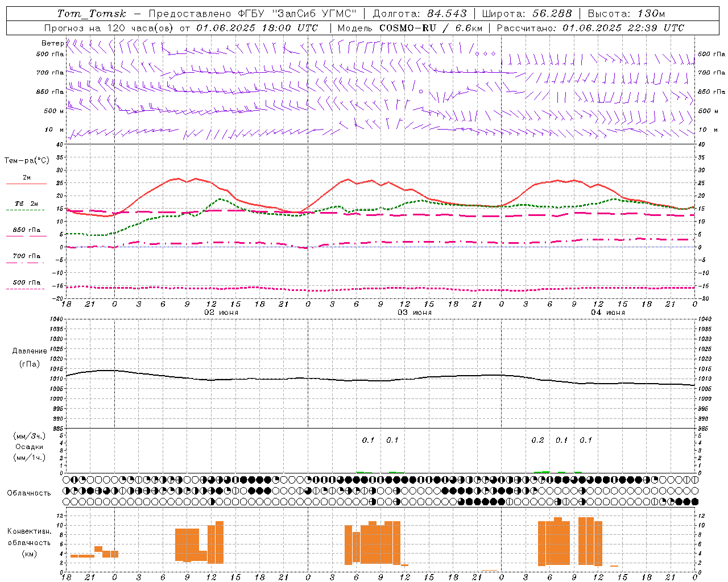The image size is (728, 582).
Task: Click the Конвективн. label of convective cloud panel
Action: pyautogui.click(x=30, y=531)
